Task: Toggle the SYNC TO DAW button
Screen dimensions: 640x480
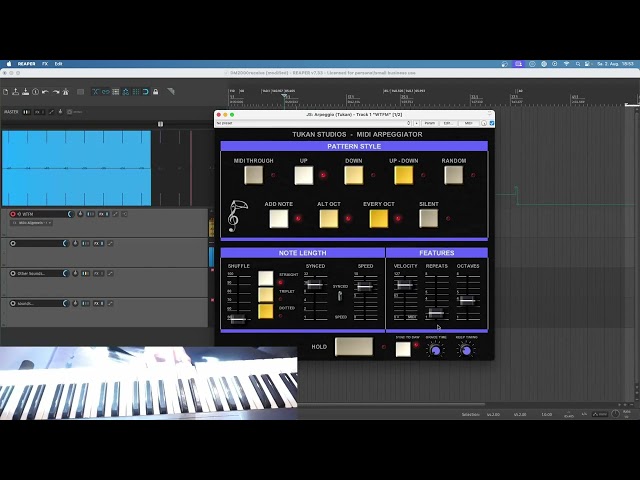Action: (403, 349)
